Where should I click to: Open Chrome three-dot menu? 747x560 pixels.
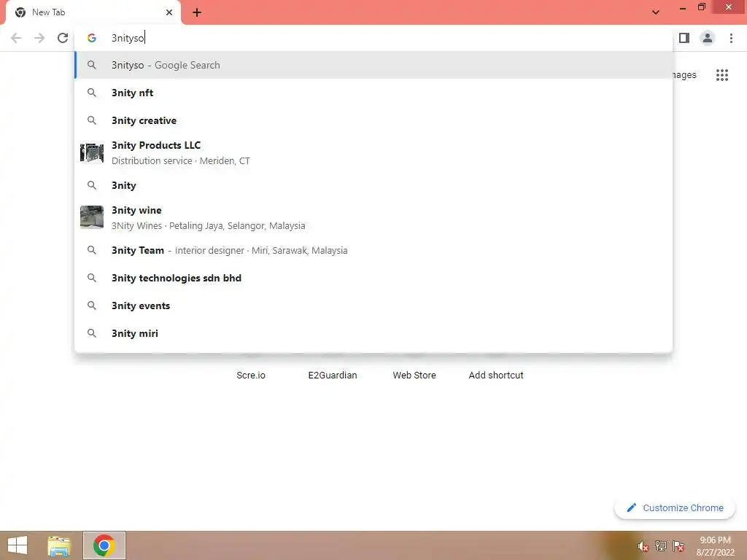[731, 38]
